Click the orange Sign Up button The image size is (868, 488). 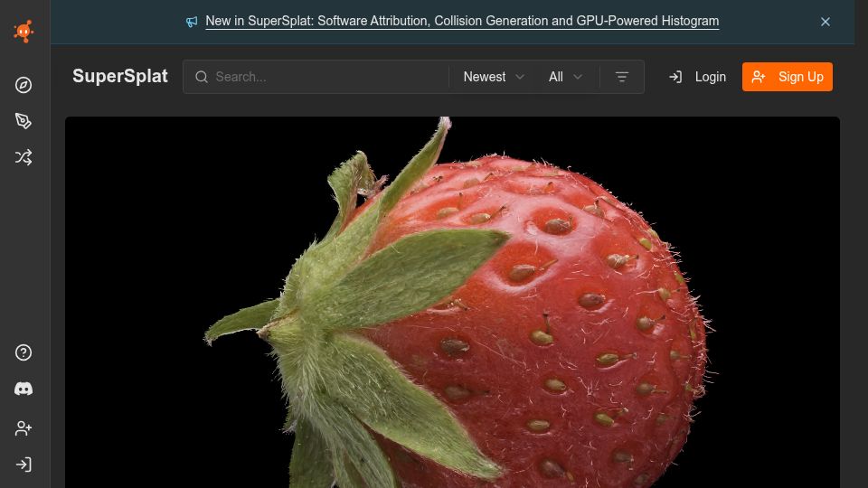(788, 77)
